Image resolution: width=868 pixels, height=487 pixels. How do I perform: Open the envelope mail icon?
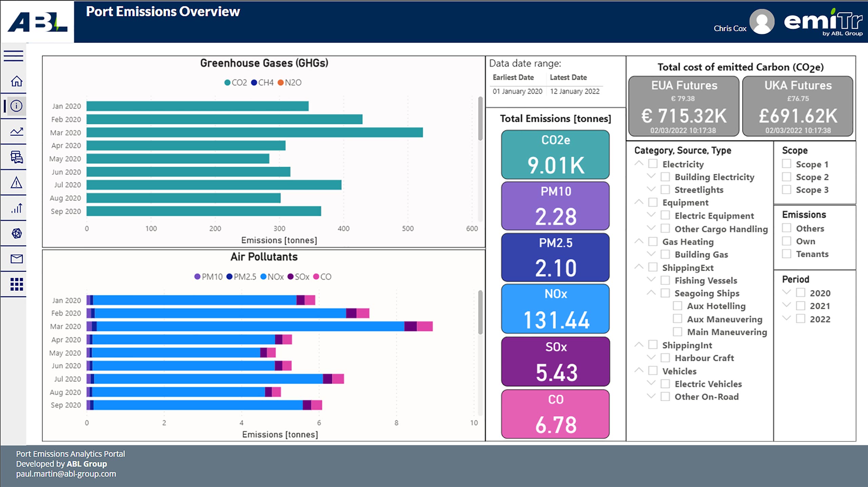click(x=16, y=259)
